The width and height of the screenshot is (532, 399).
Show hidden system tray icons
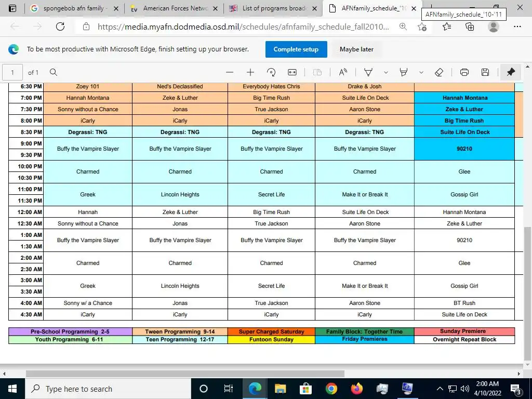click(440, 389)
